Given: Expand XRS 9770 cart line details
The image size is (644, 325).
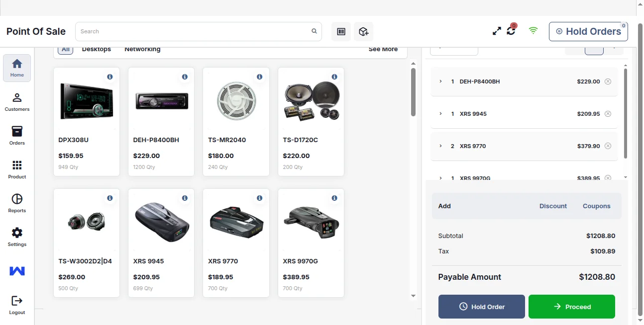Looking at the screenshot, I should click(x=440, y=146).
